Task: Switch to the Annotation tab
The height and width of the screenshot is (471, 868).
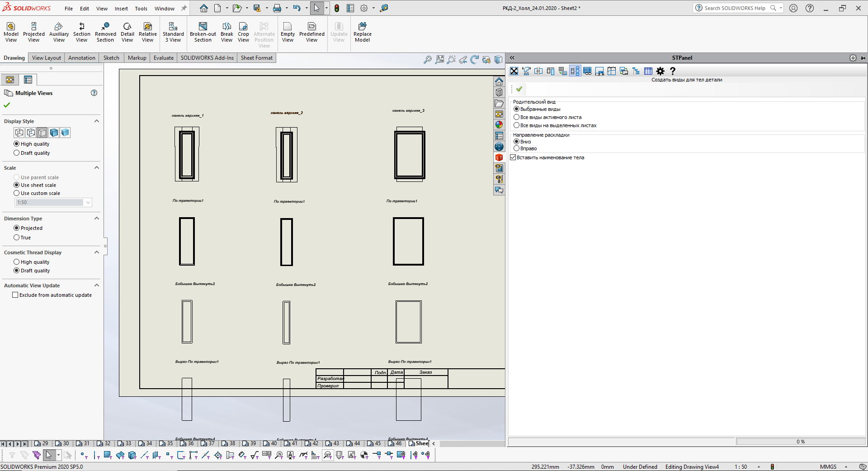Action: [x=82, y=58]
